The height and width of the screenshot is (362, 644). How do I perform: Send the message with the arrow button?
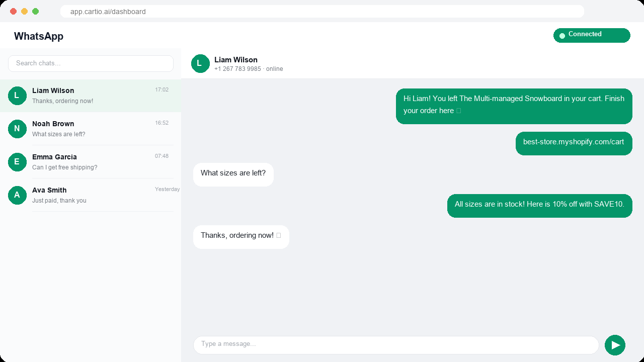point(615,345)
